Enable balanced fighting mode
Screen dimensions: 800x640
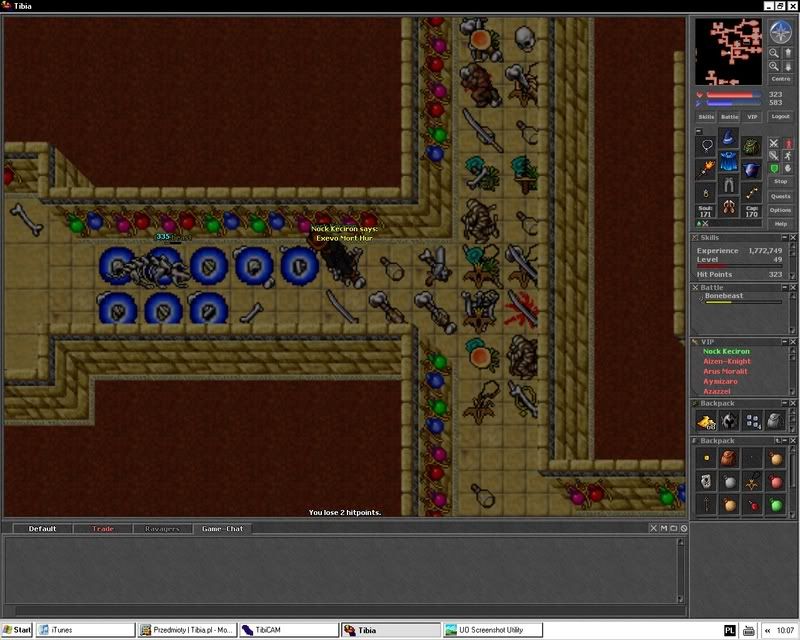point(774,156)
